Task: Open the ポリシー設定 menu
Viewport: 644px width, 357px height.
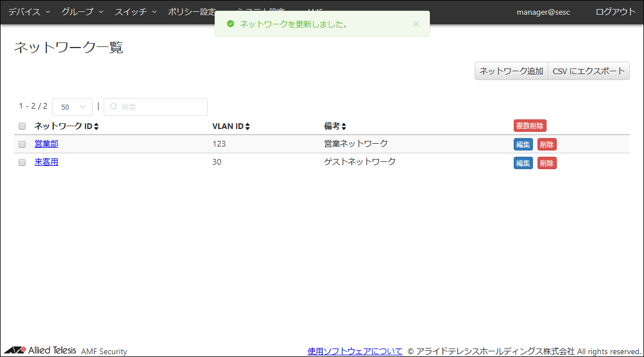Action: tap(191, 12)
